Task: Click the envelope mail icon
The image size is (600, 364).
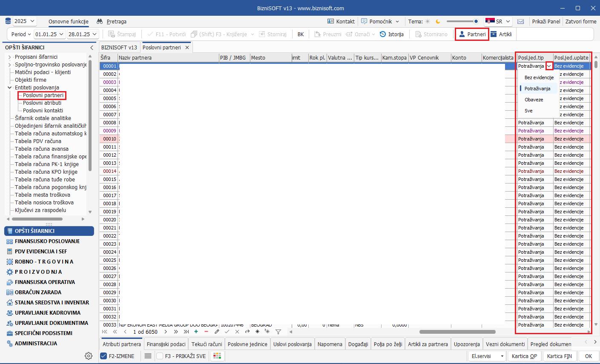Action: coord(520,21)
